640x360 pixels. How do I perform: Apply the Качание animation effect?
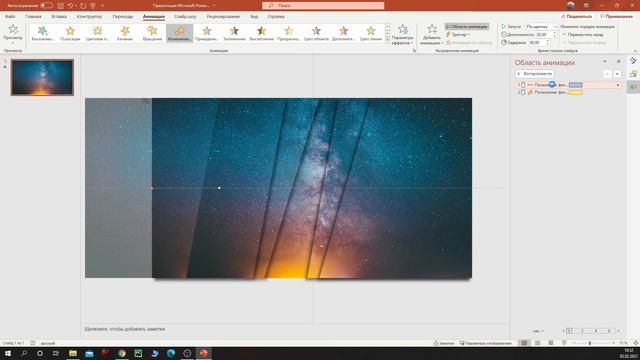125,33
